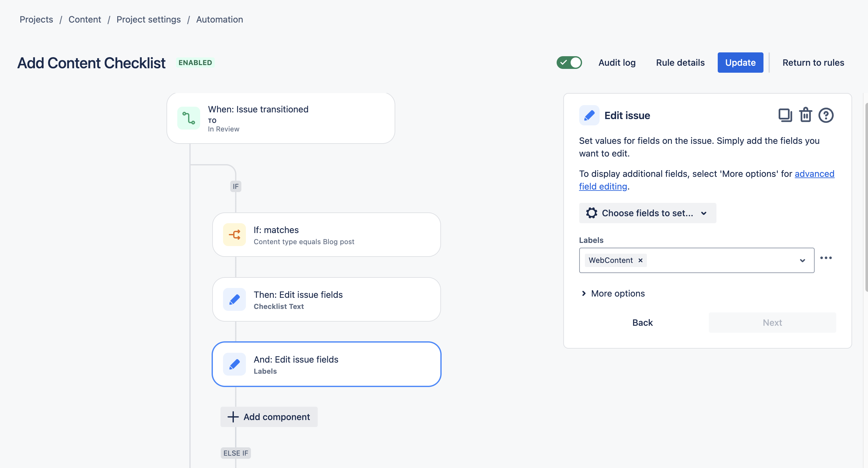The width and height of the screenshot is (868, 468).
Task: Open help for Edit issue action
Action: pos(826,116)
